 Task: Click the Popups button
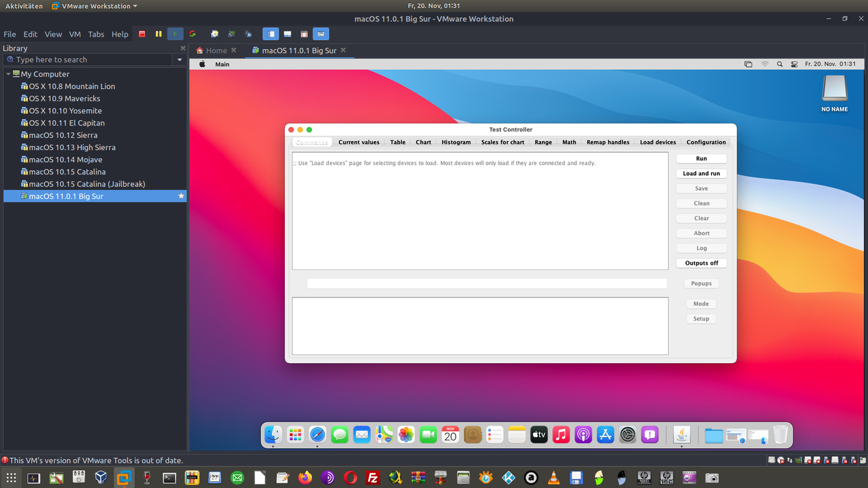[701, 284]
